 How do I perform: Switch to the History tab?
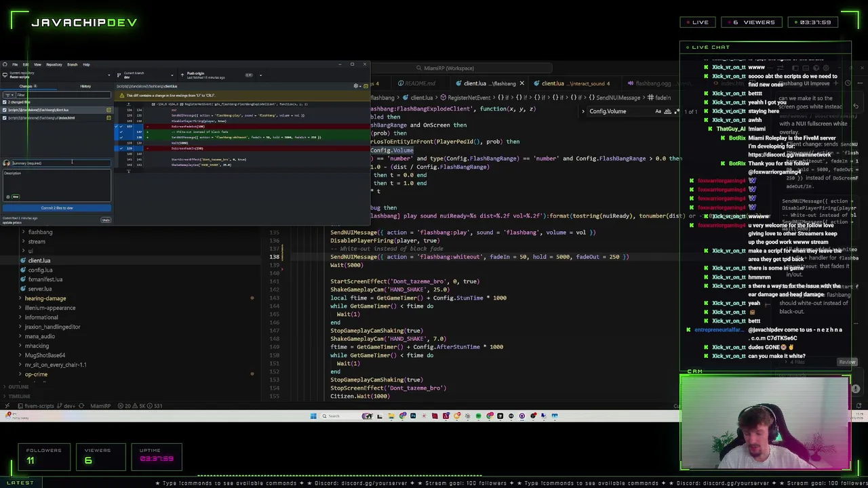pos(85,86)
